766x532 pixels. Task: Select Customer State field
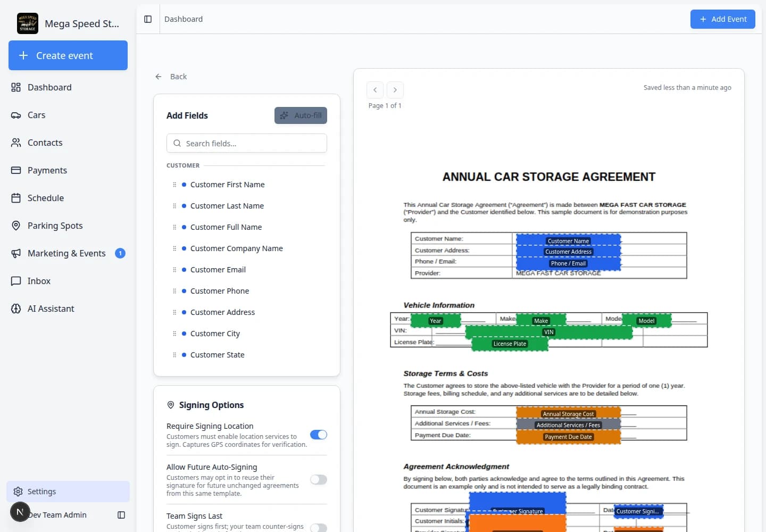tap(247, 355)
